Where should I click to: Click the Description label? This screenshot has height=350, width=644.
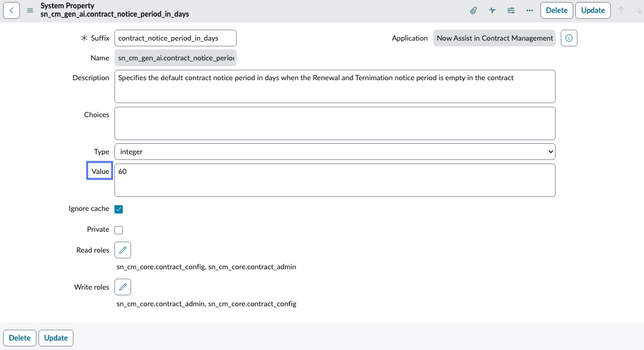(91, 78)
